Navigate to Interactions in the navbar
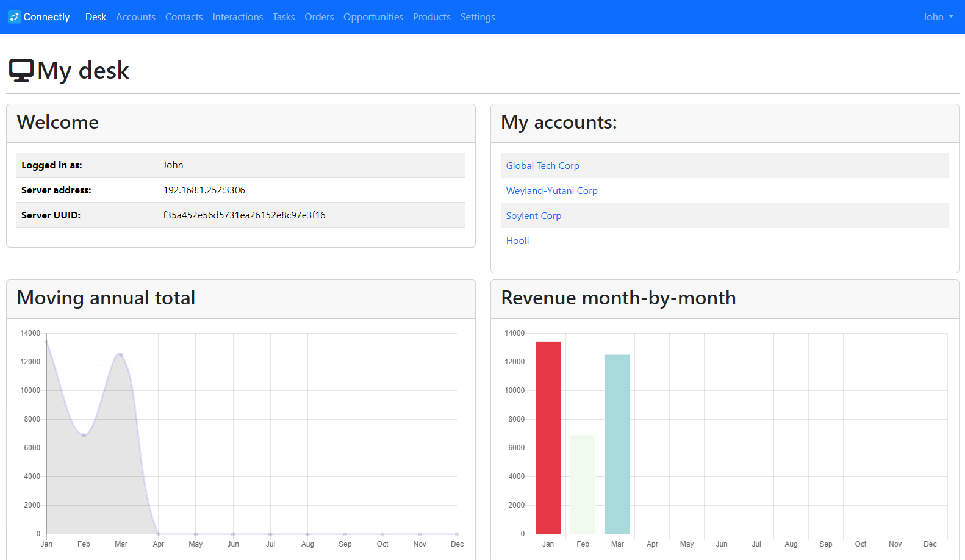Viewport: 965px width, 560px height. click(x=237, y=17)
